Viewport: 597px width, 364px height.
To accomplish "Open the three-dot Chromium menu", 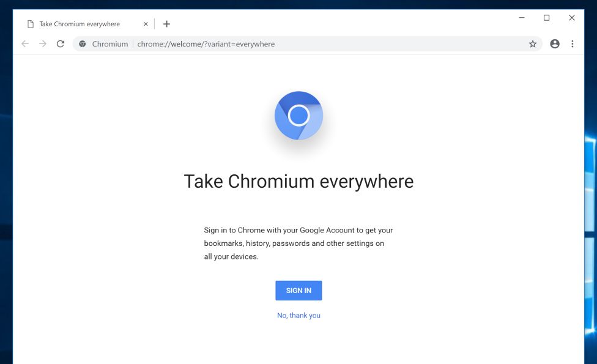I will pos(573,43).
